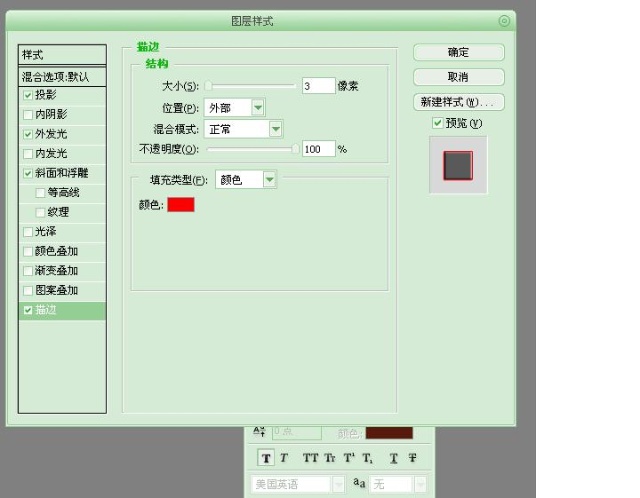Disable the 预览 preview checkbox
Image resolution: width=640 pixels, height=498 pixels.
point(437,123)
